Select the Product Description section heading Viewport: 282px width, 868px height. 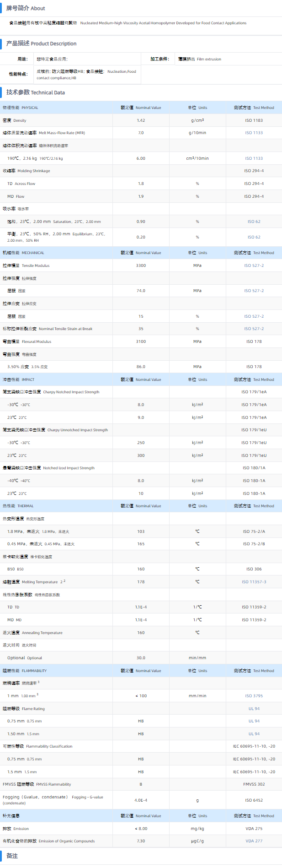coord(41,43)
